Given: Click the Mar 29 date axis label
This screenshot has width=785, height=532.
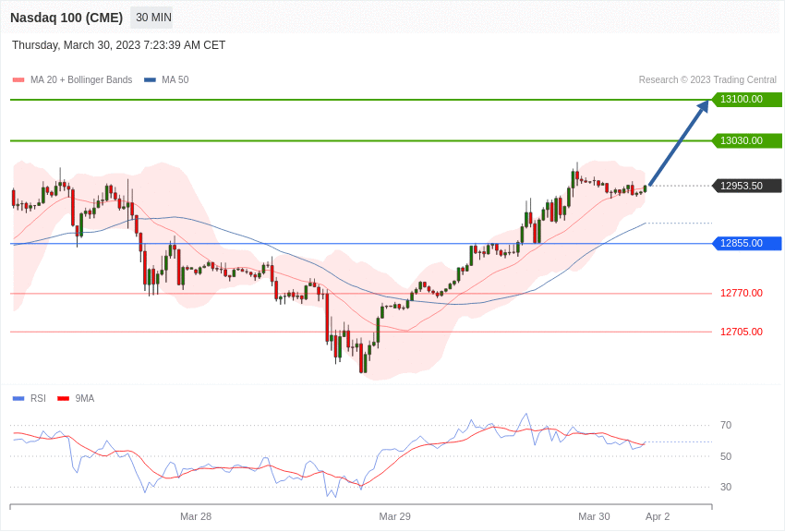Looking at the screenshot, I should click(x=394, y=516).
